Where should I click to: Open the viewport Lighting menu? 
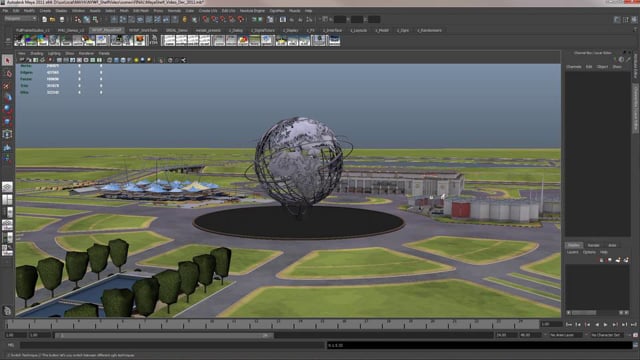54,53
